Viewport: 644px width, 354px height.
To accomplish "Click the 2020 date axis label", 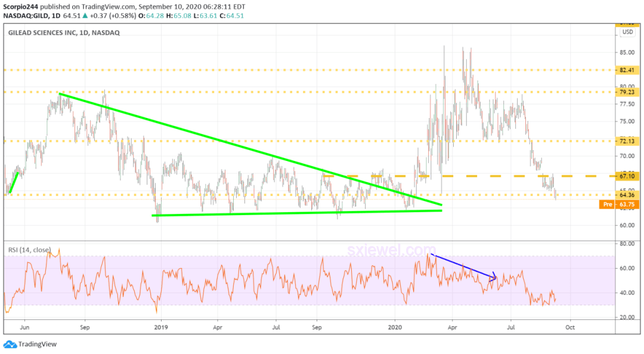I will tap(395, 327).
